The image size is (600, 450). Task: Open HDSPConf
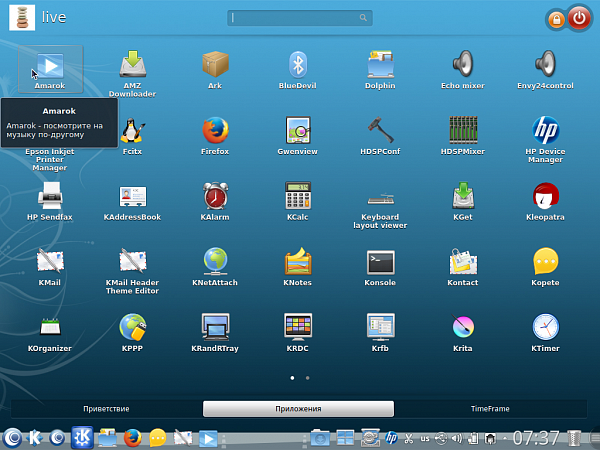[x=380, y=135]
